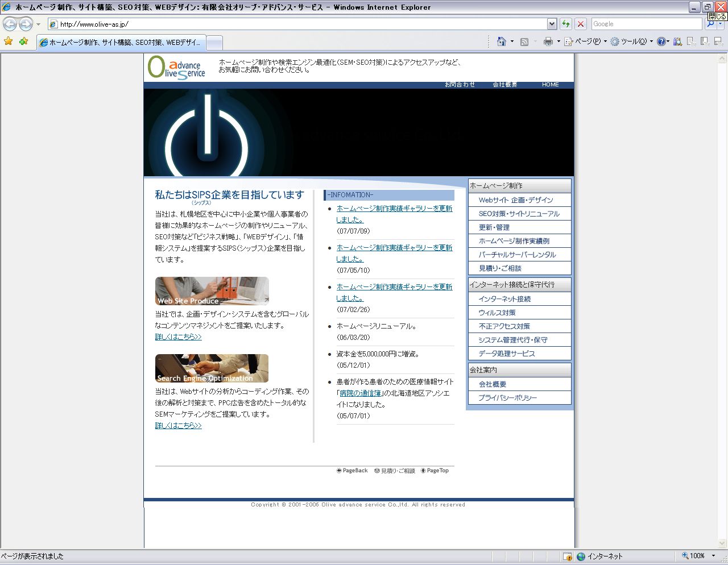Click 詳しくはこちら under Web Site Produce

[179, 337]
